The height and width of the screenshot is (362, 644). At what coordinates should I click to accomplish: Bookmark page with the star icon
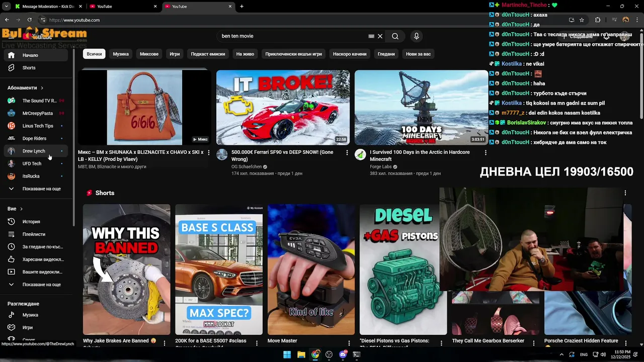pyautogui.click(x=582, y=20)
